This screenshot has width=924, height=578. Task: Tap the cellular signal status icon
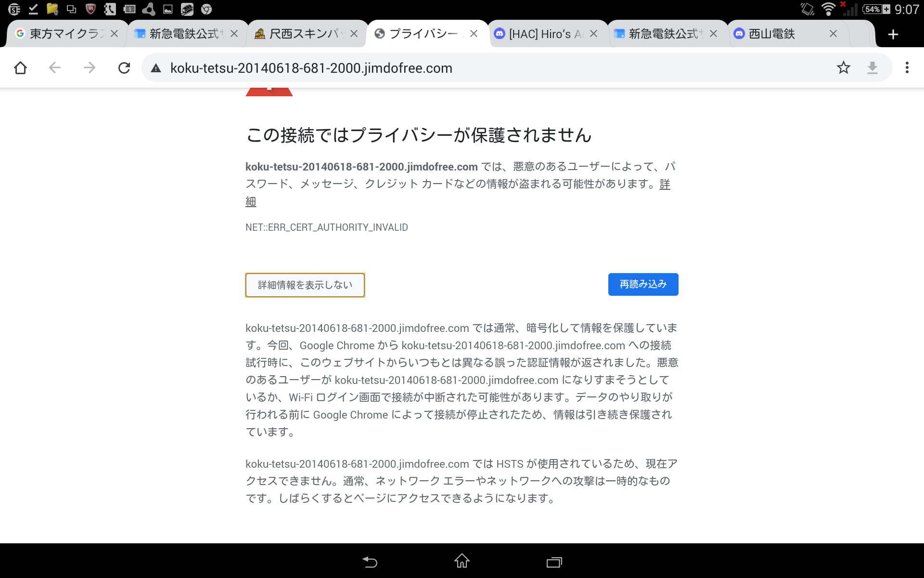(849, 9)
